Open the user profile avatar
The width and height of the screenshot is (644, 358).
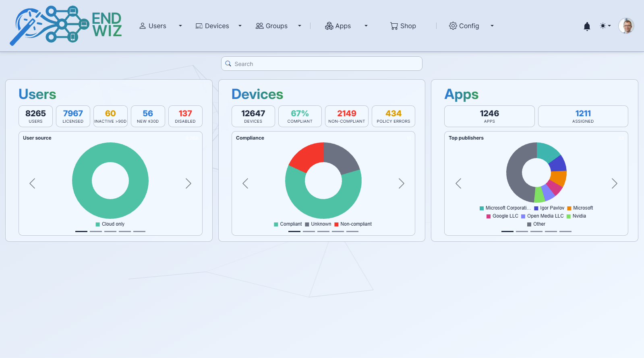click(x=626, y=26)
